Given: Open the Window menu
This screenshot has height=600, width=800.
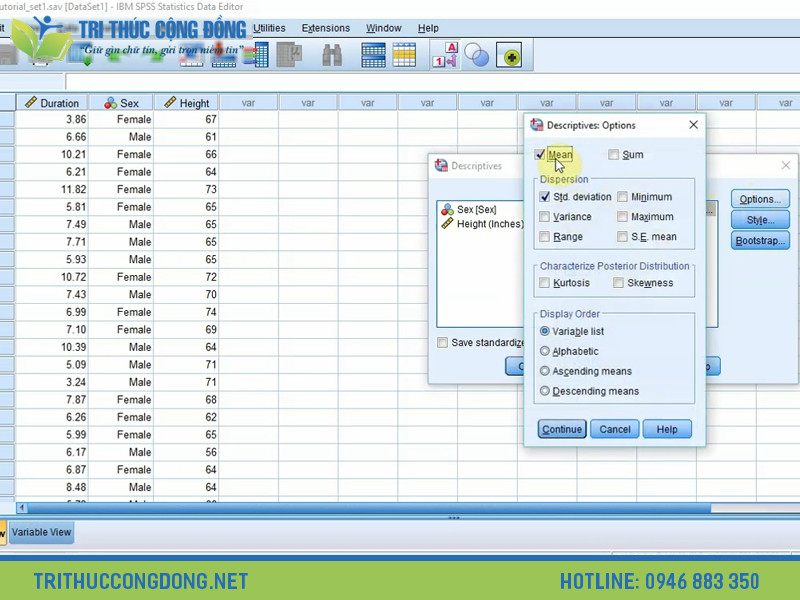Looking at the screenshot, I should [383, 28].
